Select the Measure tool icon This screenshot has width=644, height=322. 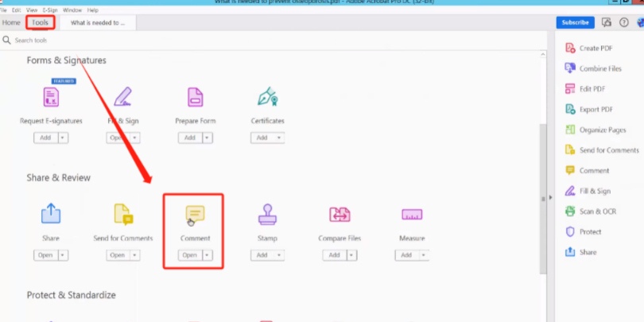412,215
